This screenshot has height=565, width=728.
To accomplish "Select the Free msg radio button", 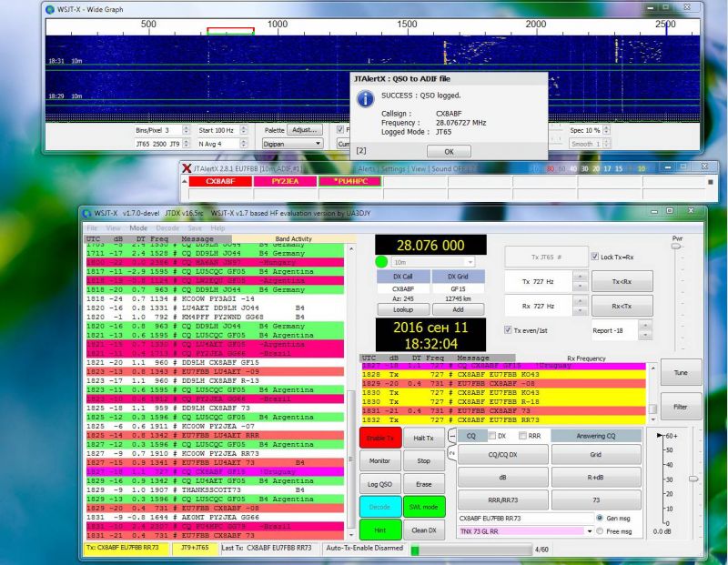I will click(600, 531).
